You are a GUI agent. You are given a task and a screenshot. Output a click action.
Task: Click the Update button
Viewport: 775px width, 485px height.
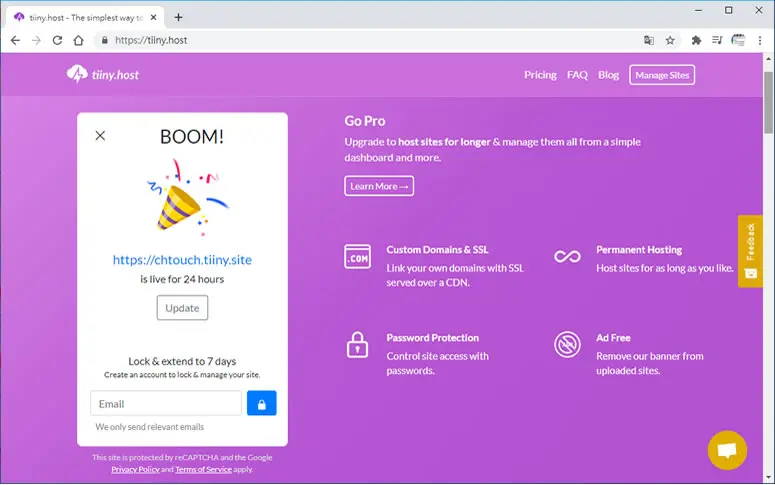pos(182,308)
